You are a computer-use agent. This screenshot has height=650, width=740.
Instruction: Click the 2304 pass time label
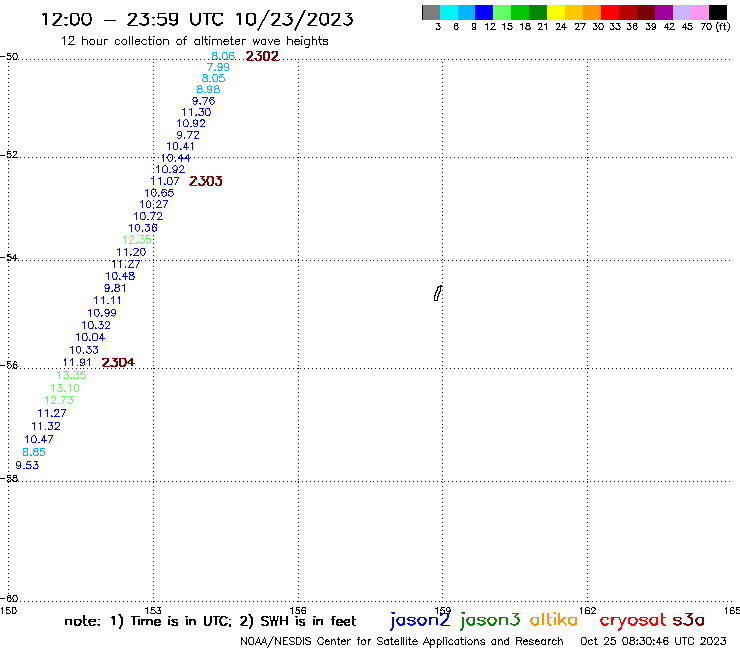pos(118,363)
